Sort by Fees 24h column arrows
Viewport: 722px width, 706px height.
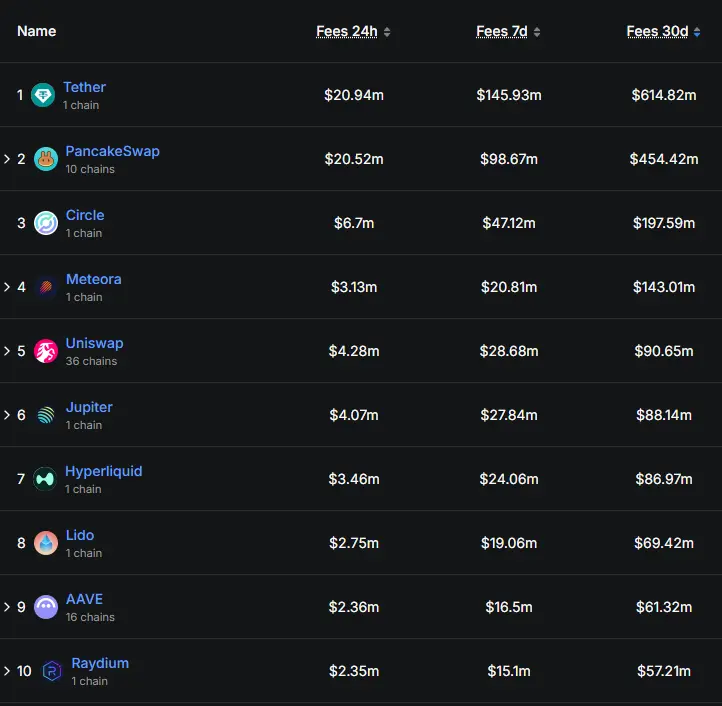click(387, 32)
